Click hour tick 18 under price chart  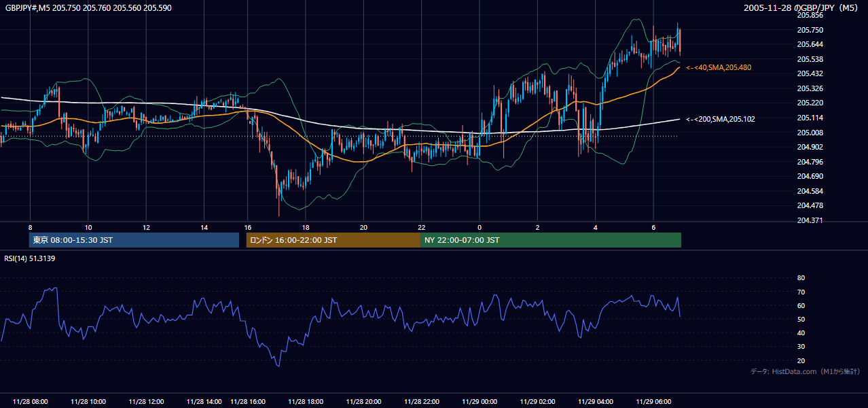coord(306,227)
